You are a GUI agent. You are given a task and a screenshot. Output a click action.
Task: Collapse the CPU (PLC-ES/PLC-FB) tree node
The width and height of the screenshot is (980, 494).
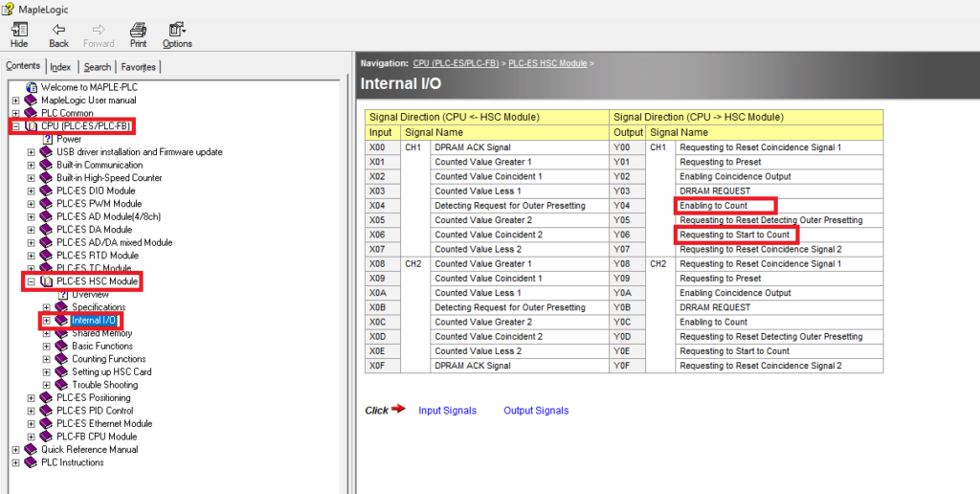[x=15, y=126]
